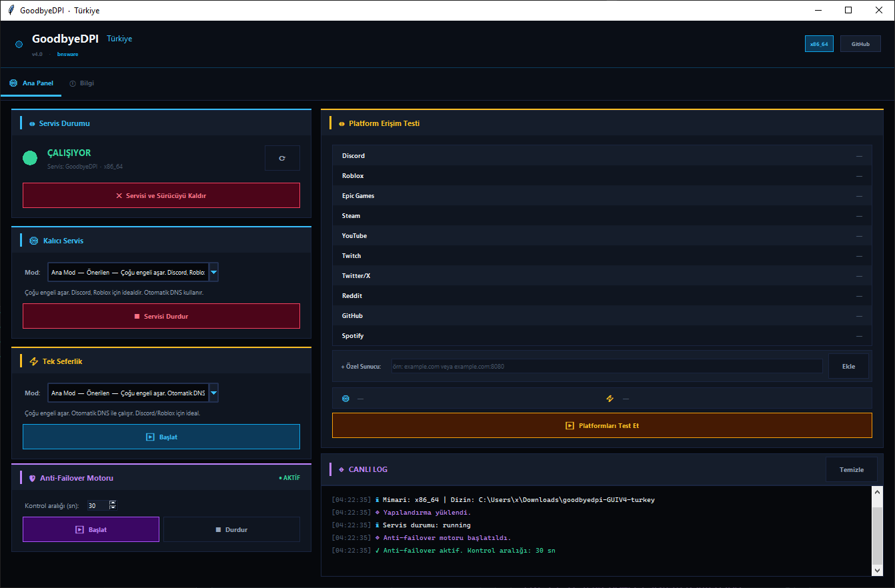895x588 pixels.
Task: Clear the log with Temizle
Action: [x=852, y=469]
